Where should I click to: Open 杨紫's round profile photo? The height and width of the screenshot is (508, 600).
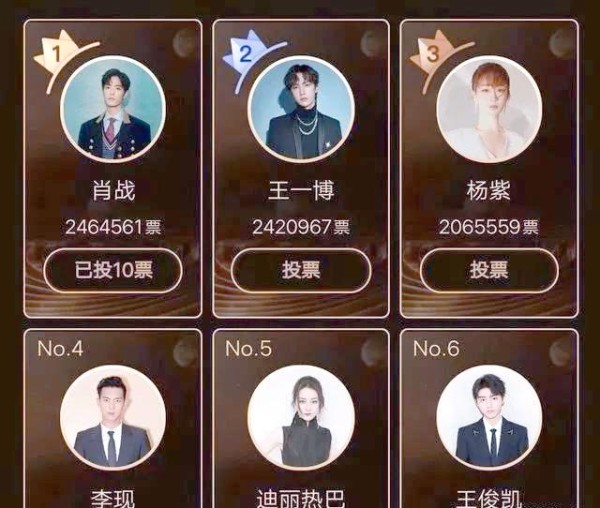click(489, 110)
